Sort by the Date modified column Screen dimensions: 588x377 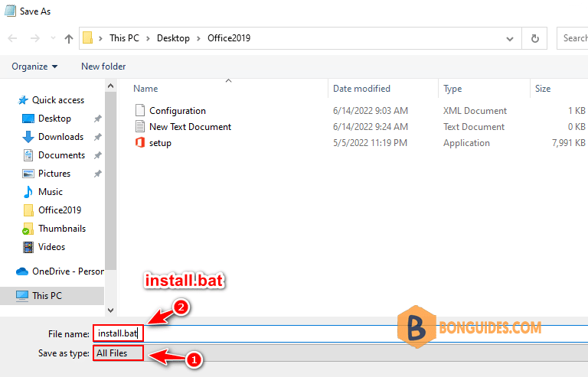point(361,89)
